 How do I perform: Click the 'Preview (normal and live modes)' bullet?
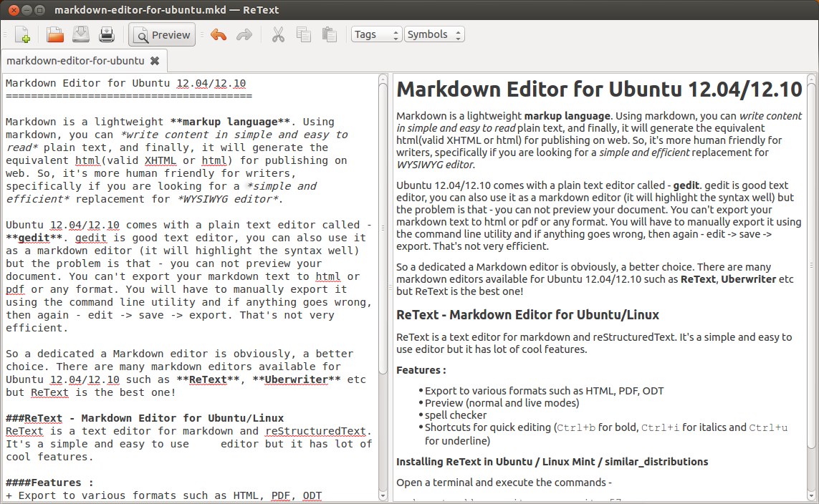502,403
